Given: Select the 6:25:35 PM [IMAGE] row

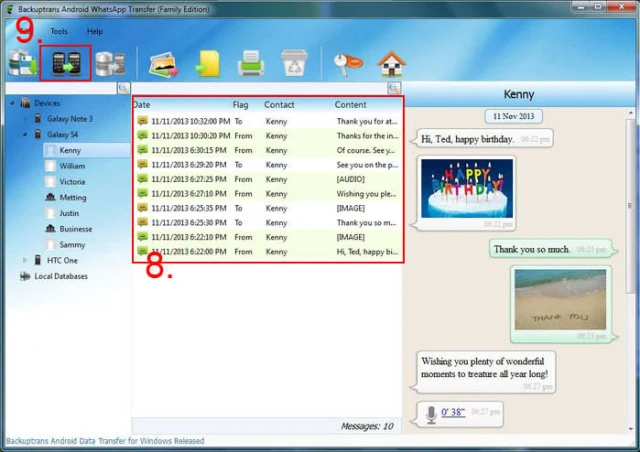Looking at the screenshot, I should click(x=268, y=208).
